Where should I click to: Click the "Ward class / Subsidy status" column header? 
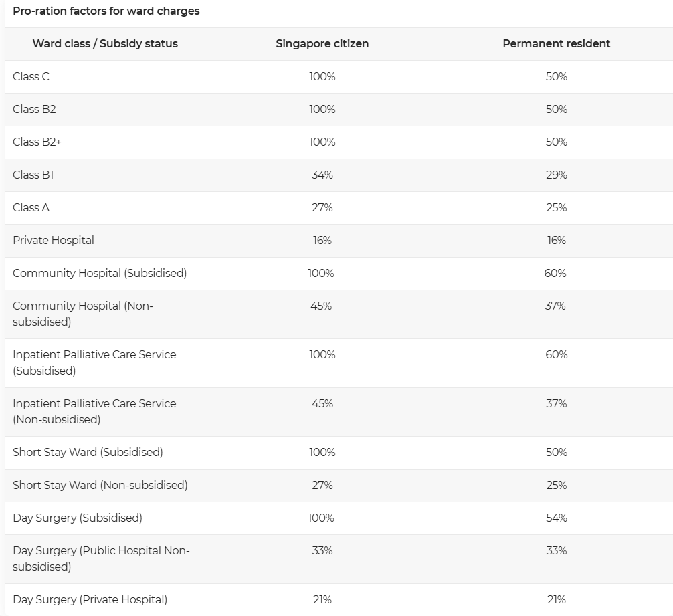coord(105,43)
